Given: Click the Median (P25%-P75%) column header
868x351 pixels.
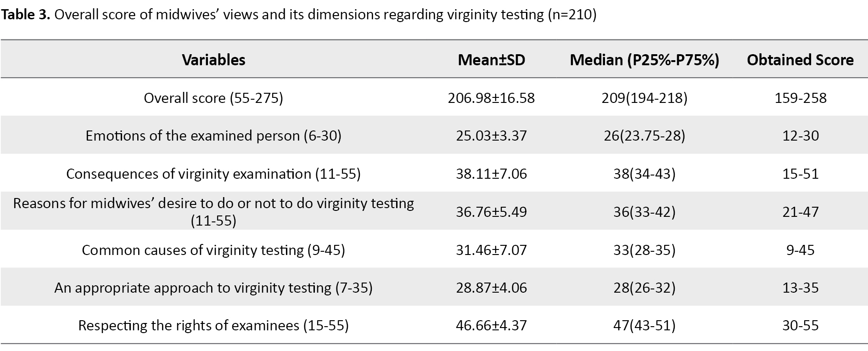Looking at the screenshot, I should click(x=644, y=60).
